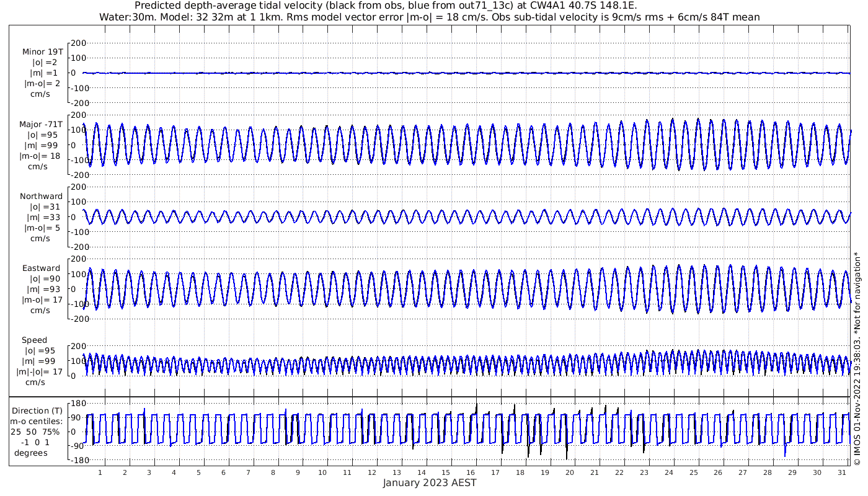Click the 'Water:30m. Model: 32 32m' subtitle line

pyautogui.click(x=430, y=17)
